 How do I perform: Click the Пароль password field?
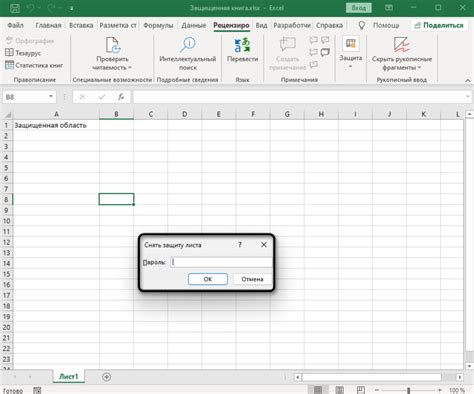pyautogui.click(x=221, y=262)
